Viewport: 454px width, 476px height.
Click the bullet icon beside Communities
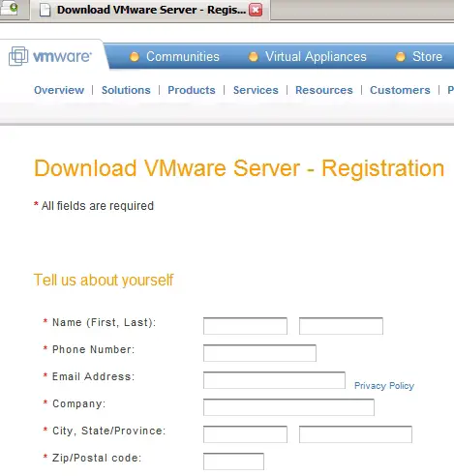[135, 57]
